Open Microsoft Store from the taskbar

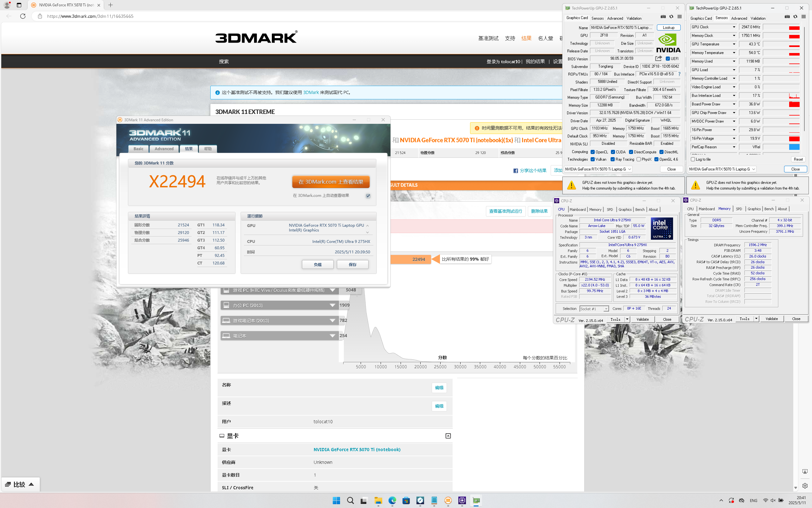coord(406,501)
